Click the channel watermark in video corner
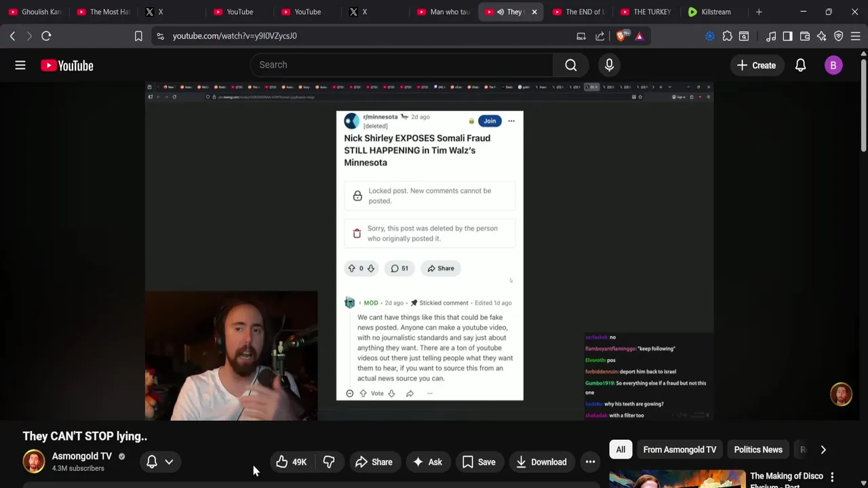 [842, 394]
